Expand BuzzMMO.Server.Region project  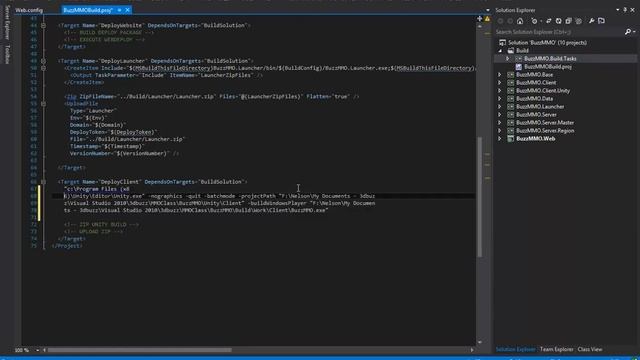[500, 131]
